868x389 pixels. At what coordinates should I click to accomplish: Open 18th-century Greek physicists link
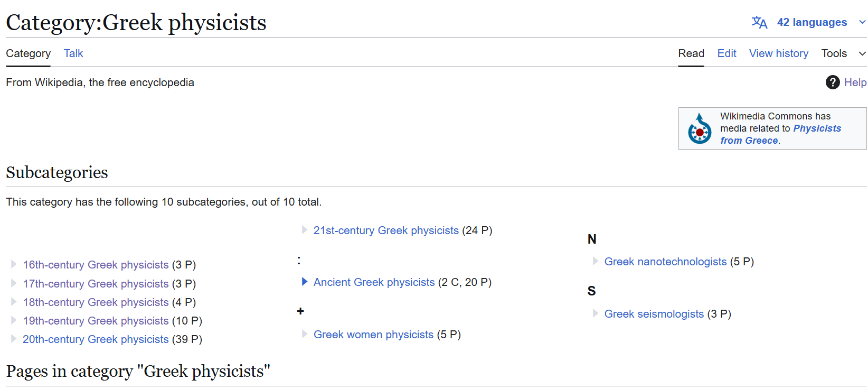(96, 302)
